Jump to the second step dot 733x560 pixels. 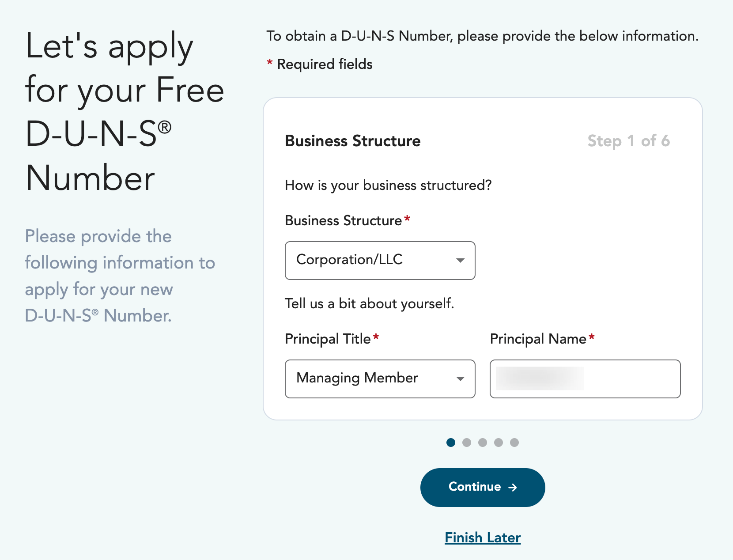467,443
